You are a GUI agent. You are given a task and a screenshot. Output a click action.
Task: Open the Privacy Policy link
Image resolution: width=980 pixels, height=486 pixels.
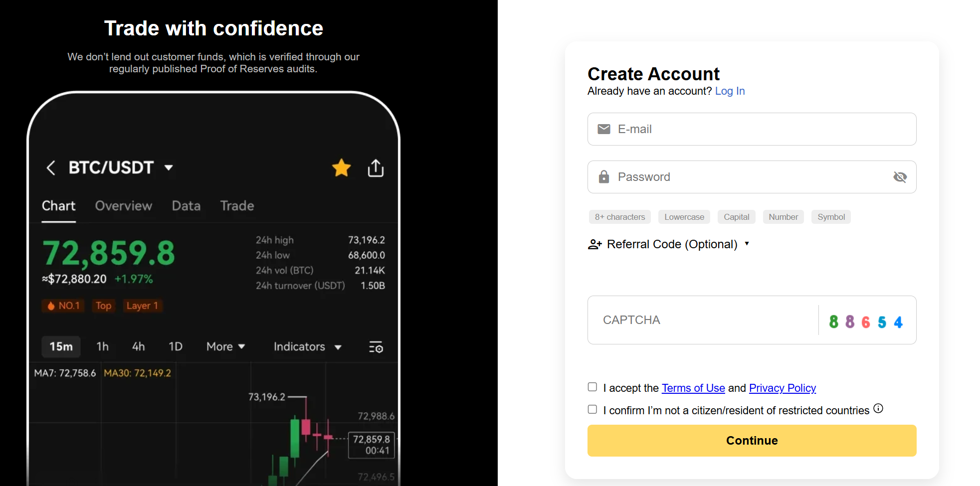782,388
